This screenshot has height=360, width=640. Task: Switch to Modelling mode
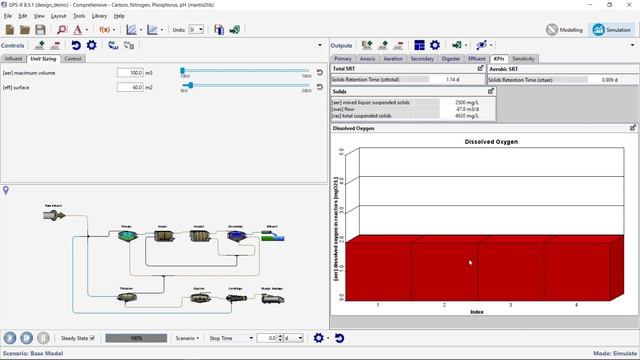[x=564, y=30]
